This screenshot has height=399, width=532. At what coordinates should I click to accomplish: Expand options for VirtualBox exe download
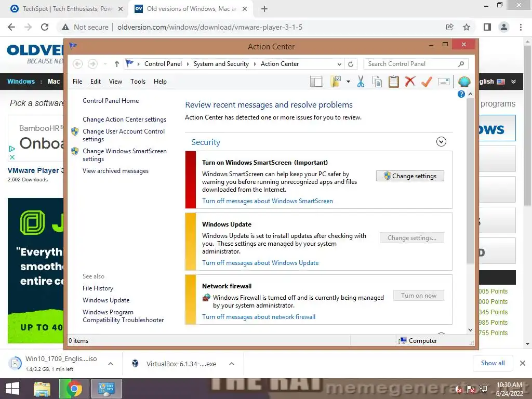[232, 364]
